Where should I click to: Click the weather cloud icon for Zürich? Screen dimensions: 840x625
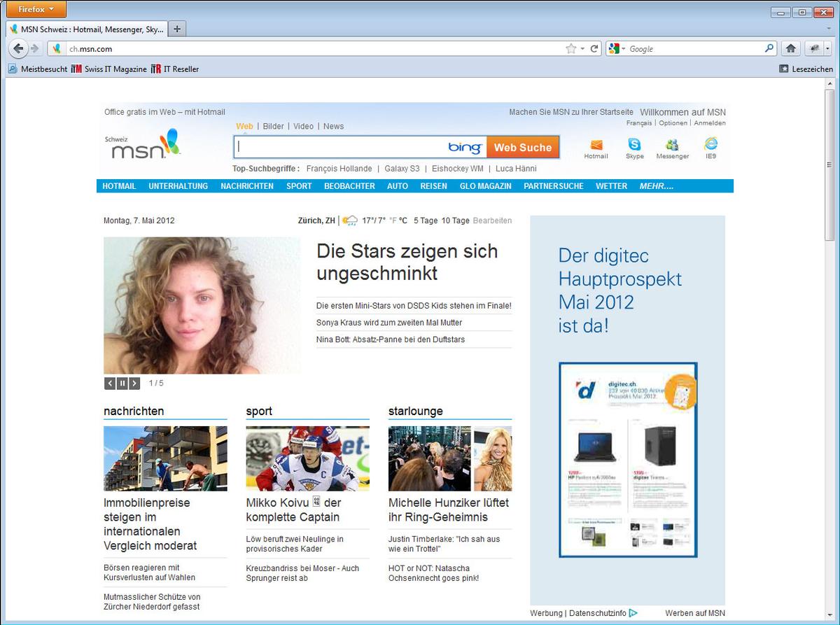coord(350,220)
